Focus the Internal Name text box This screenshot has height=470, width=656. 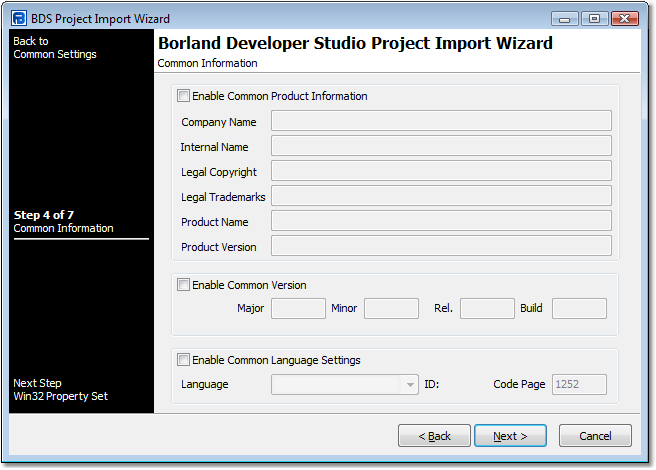click(x=441, y=146)
